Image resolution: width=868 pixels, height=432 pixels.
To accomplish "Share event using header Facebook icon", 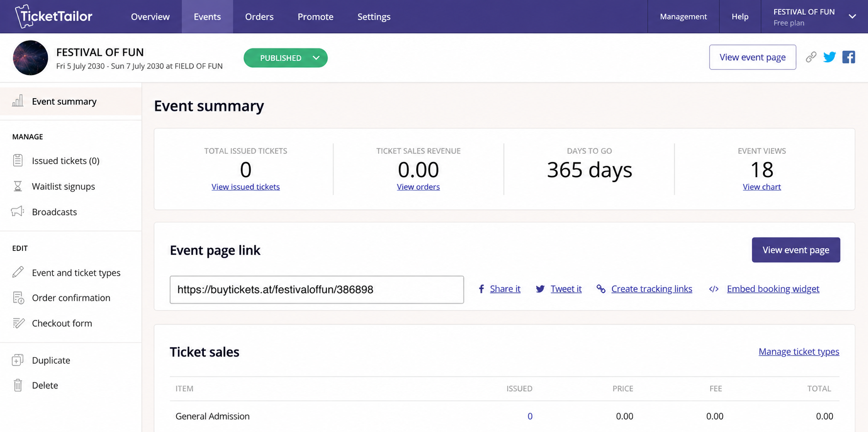I will (848, 57).
